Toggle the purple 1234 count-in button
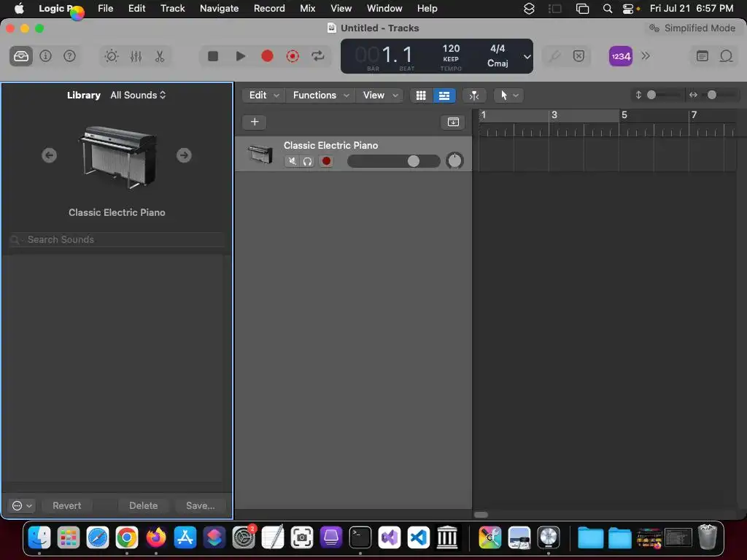Screen dimensions: 747x560 (x=621, y=56)
